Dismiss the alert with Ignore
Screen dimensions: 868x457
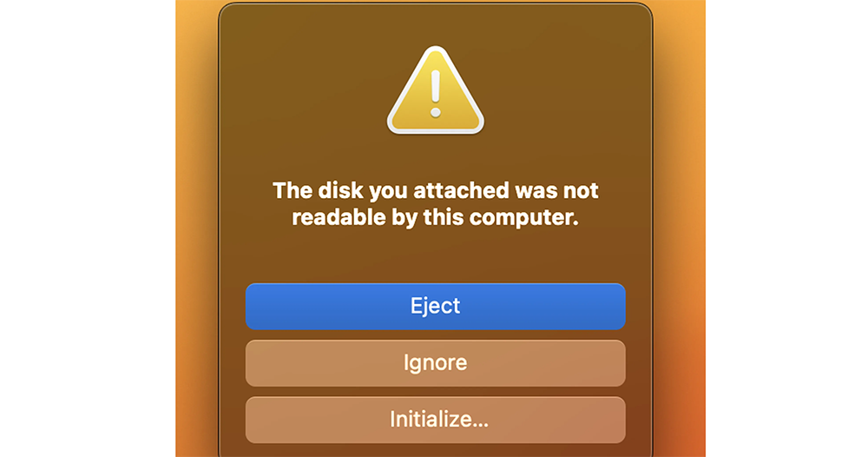click(x=435, y=363)
